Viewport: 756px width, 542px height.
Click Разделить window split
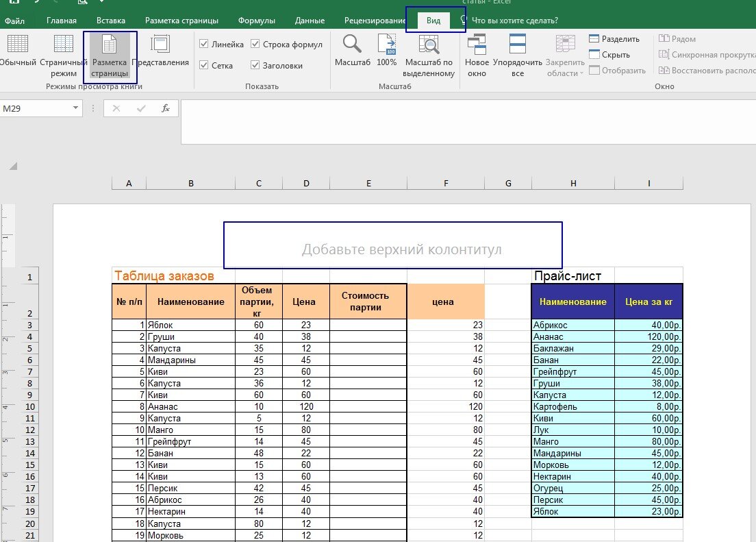tap(614, 38)
